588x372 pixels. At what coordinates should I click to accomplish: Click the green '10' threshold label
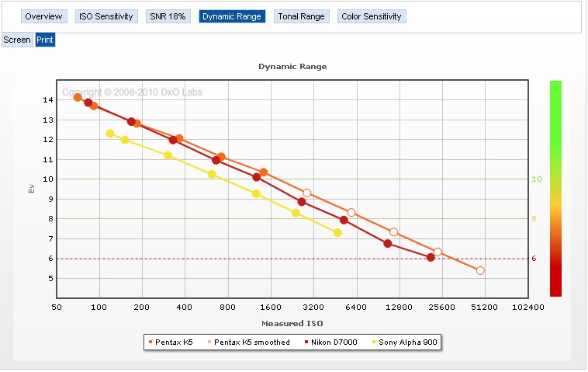tap(537, 179)
